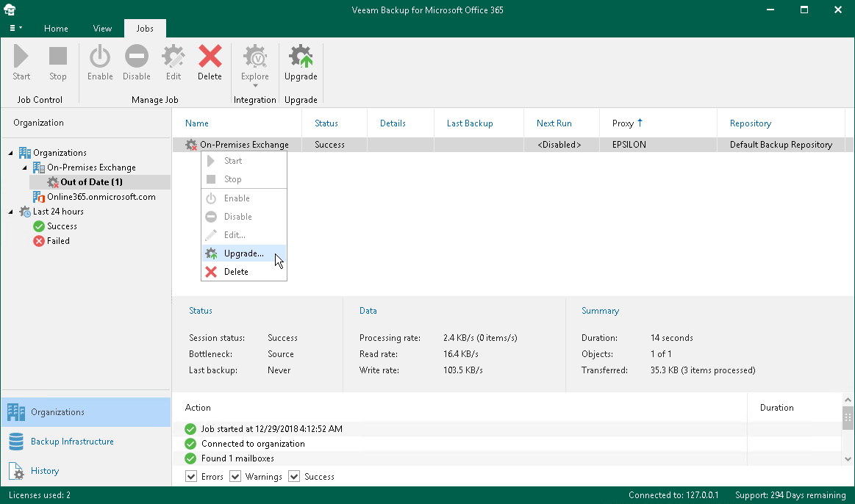Choose Upgrade... from the context menu
Screen dimensions: 855x504
coord(243,253)
